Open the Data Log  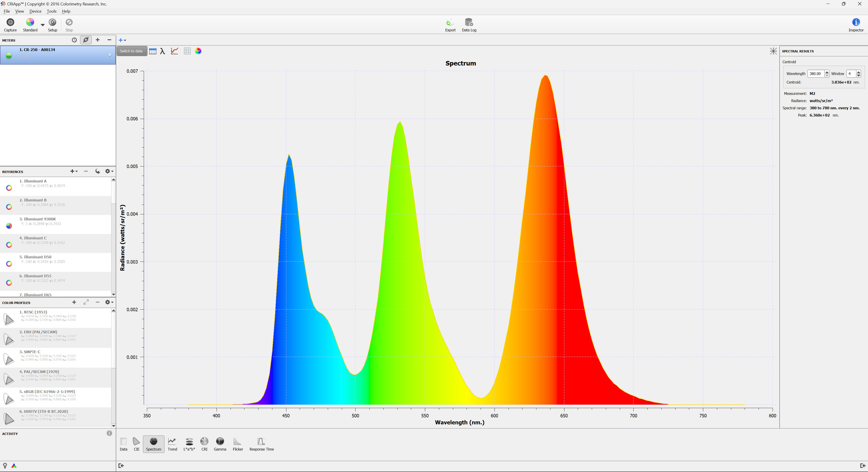pyautogui.click(x=469, y=22)
